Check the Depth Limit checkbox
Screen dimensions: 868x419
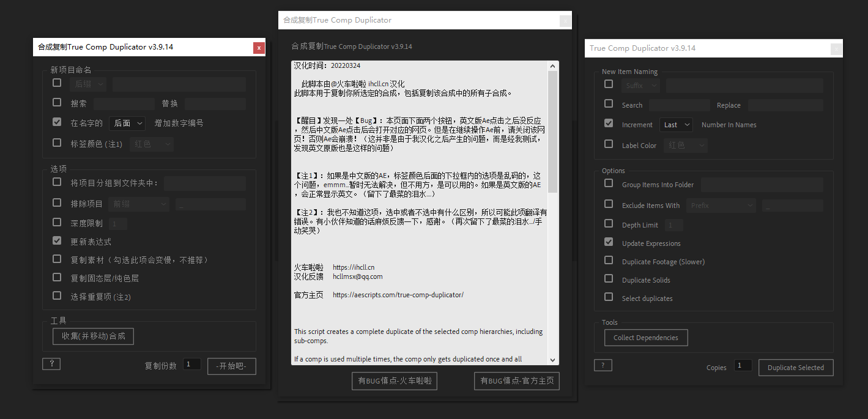[609, 223]
